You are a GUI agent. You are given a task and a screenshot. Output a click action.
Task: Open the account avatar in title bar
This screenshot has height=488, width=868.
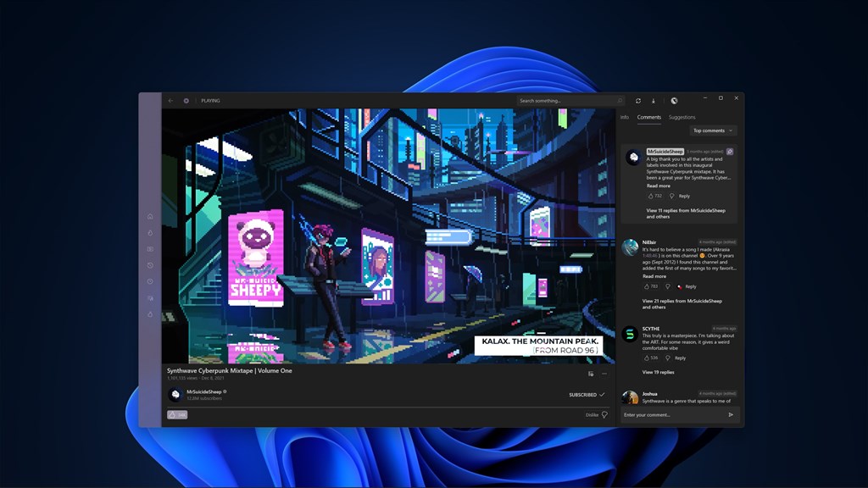pos(674,101)
